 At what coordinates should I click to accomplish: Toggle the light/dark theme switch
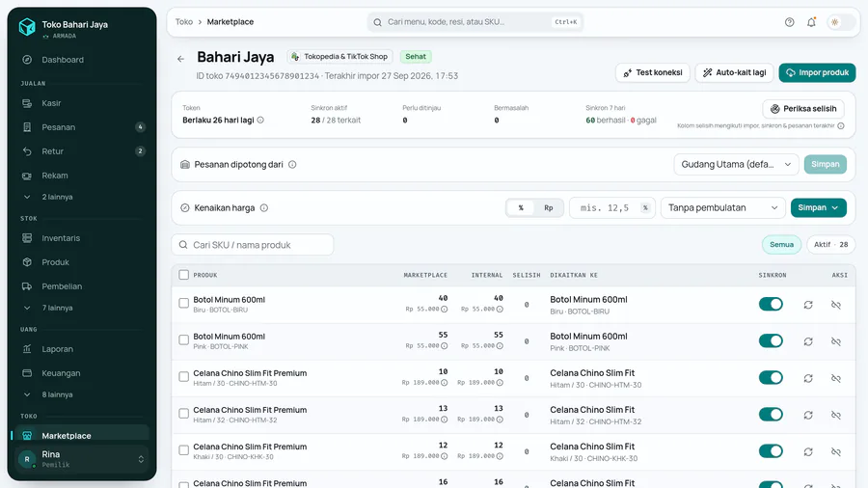pos(841,22)
